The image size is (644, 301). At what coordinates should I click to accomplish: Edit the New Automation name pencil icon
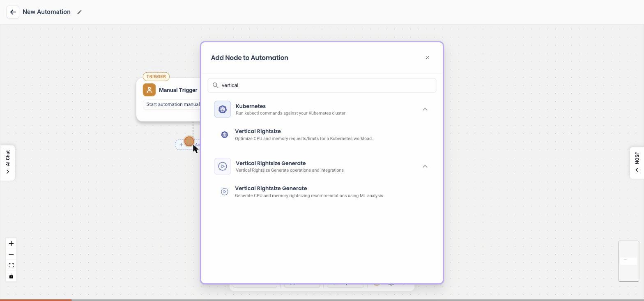80,12
